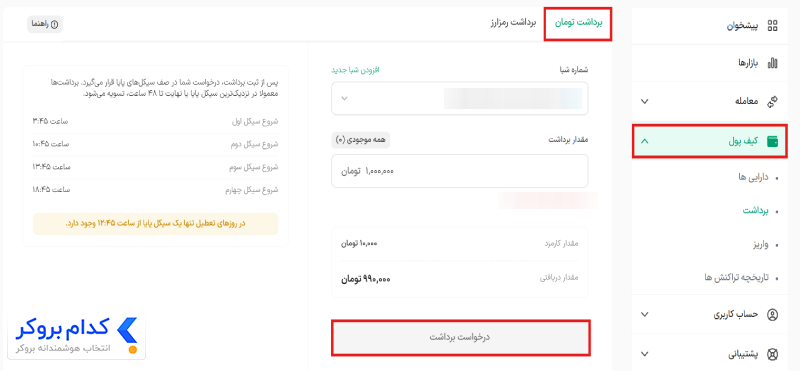Click شروع سیکل اول row
Viewport: 800px width, 371px height.
click(x=155, y=121)
